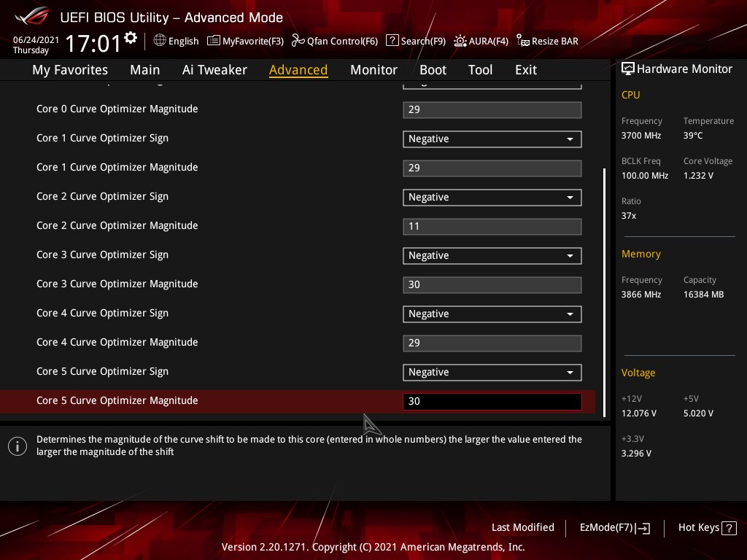Open the Ai Tweaker tab
Image resolution: width=747 pixels, height=560 pixels.
(x=214, y=70)
